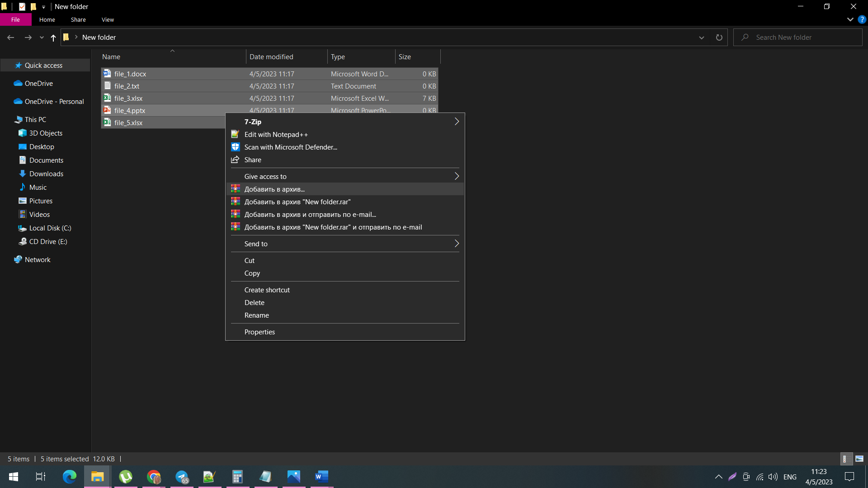Image resolution: width=868 pixels, height=488 pixels.
Task: Click the Microsoft Defender shield icon
Action: pyautogui.click(x=235, y=147)
